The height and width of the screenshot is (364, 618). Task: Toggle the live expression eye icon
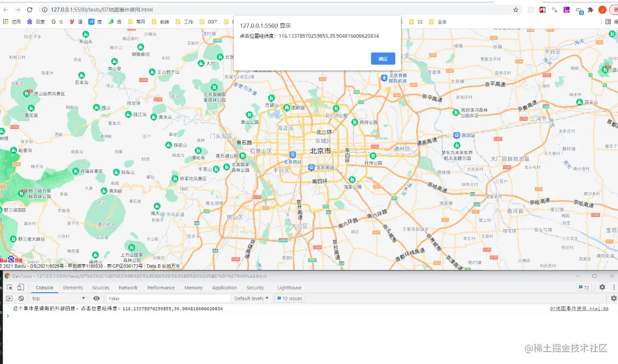[x=96, y=298]
